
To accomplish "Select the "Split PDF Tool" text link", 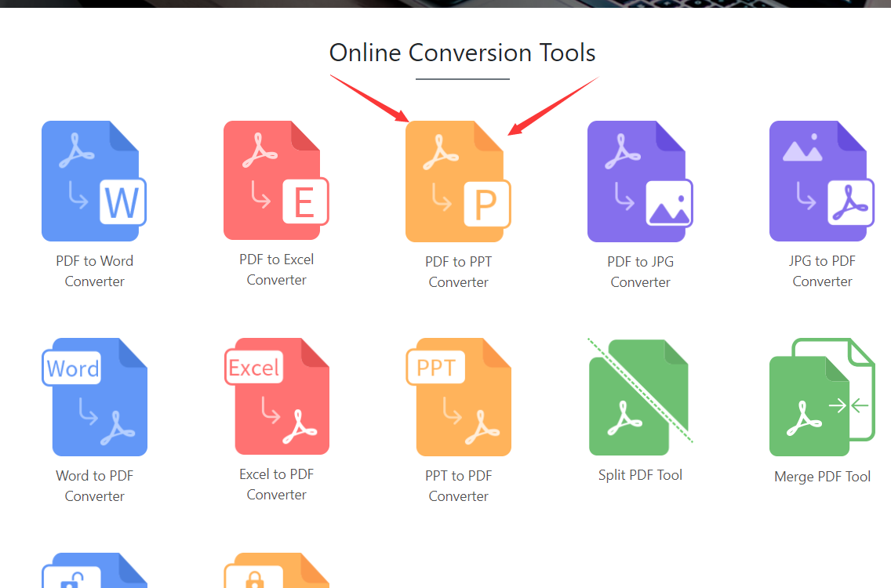I will click(x=640, y=475).
